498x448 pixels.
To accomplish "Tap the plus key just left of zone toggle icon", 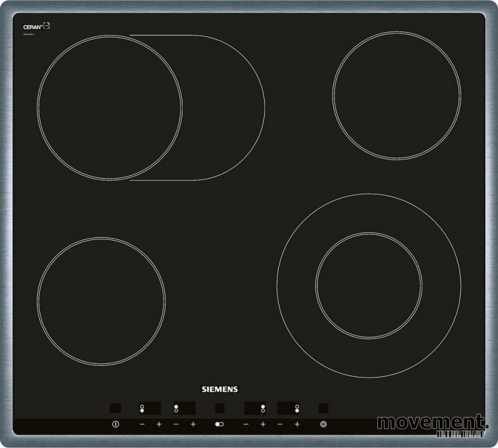I will (193, 424).
